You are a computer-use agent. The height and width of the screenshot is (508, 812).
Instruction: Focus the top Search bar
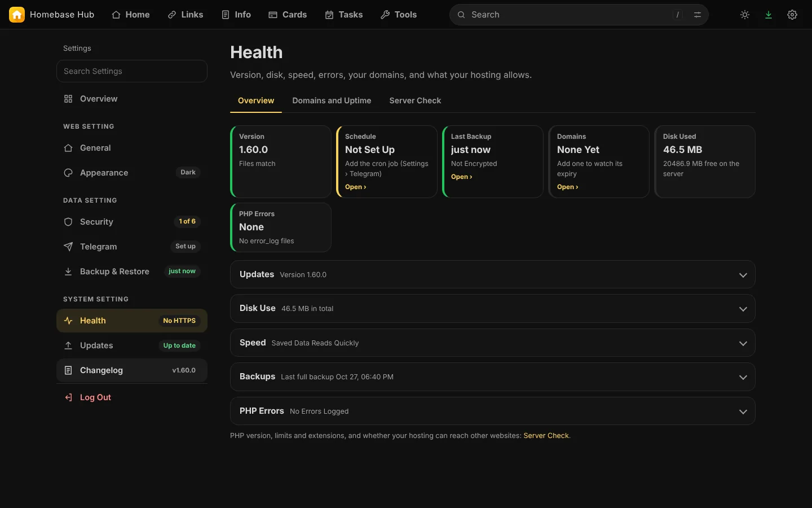click(579, 15)
